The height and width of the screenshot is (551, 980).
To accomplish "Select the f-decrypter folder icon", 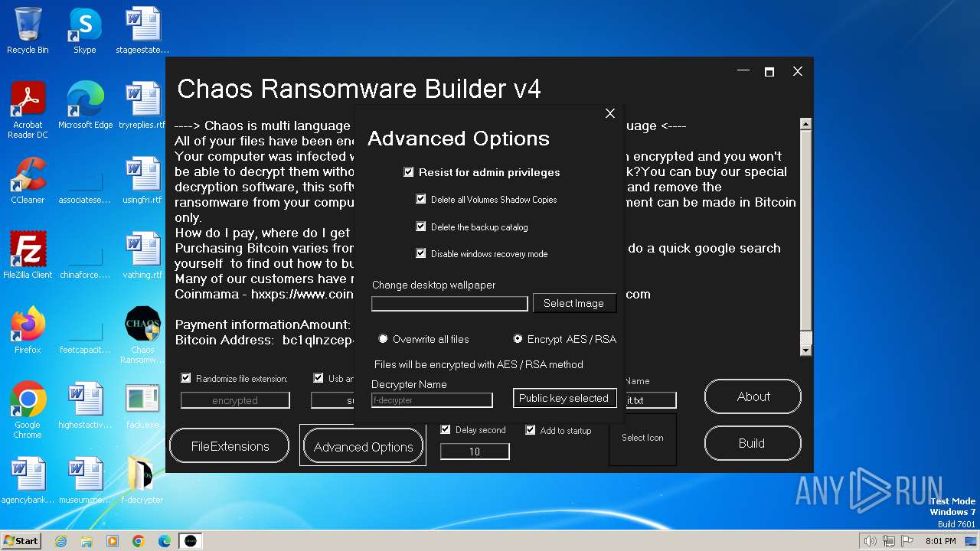I will tap(142, 481).
